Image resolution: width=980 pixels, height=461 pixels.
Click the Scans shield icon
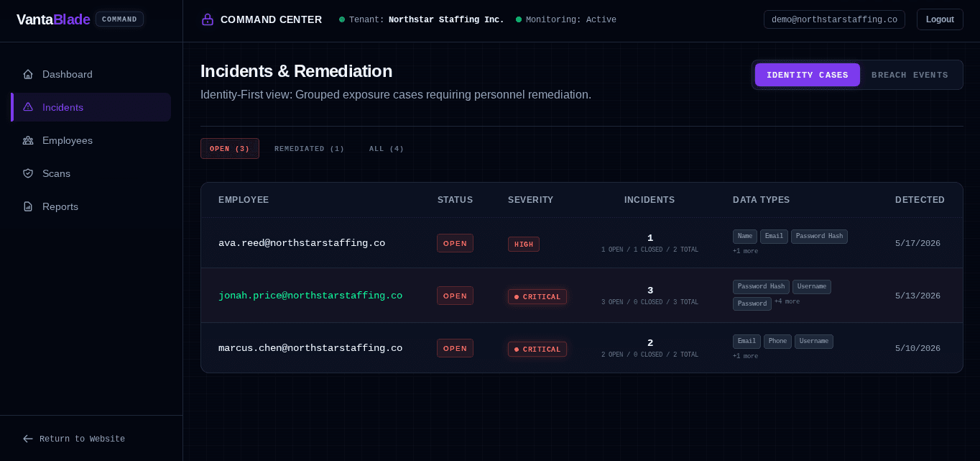click(28, 173)
